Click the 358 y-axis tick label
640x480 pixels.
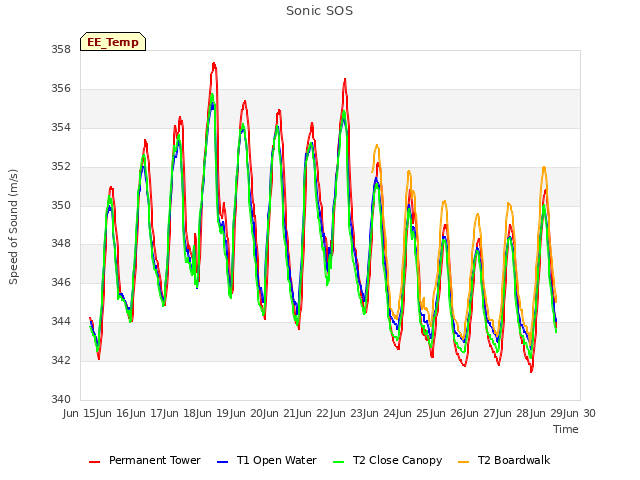(61, 50)
